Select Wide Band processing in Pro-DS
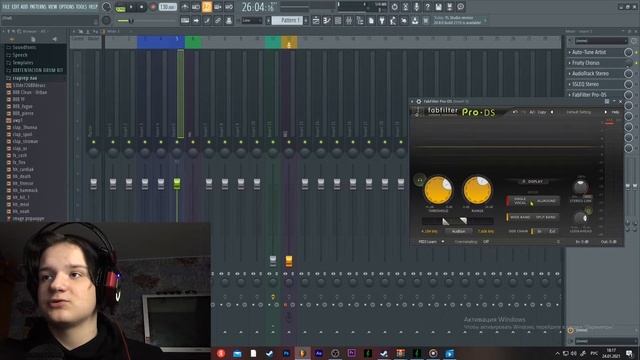 [520, 217]
